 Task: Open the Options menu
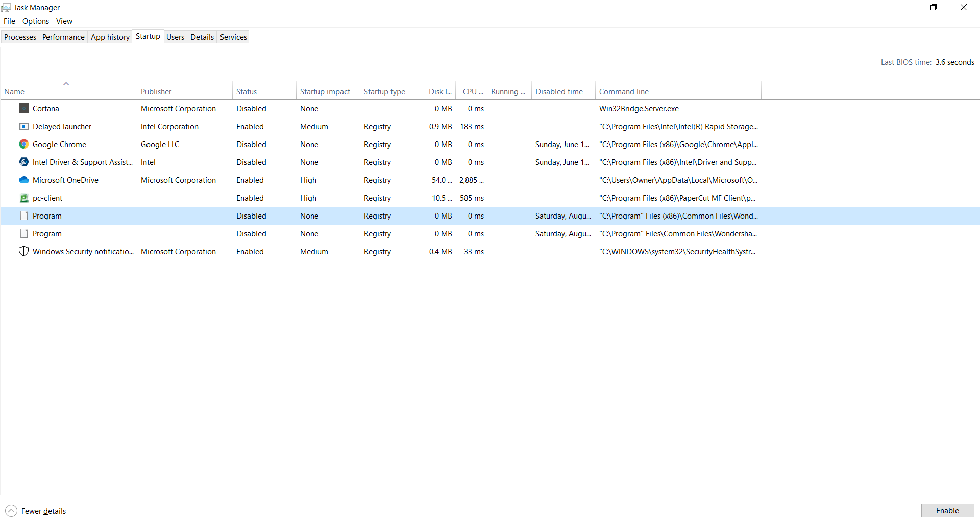point(36,21)
